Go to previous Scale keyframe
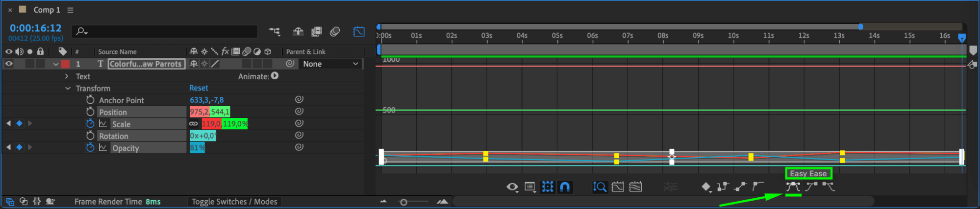The height and width of the screenshot is (209, 980). tap(8, 123)
